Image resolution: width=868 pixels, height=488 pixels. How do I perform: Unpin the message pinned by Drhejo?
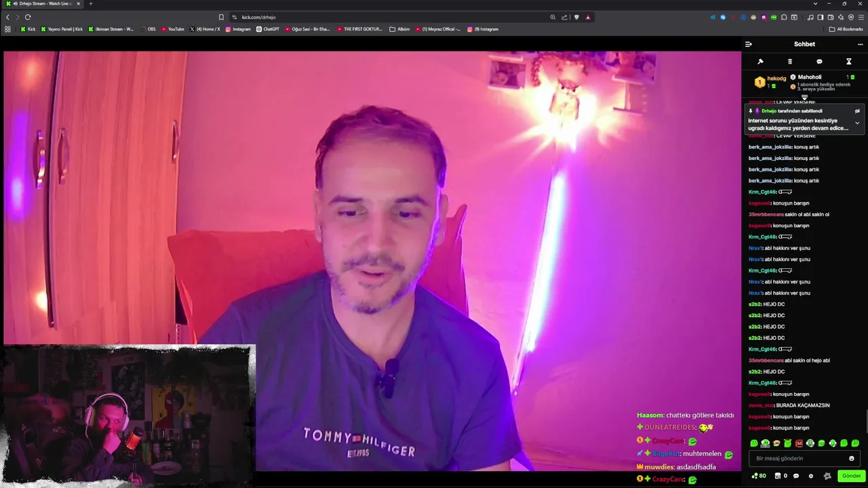pos(857,111)
